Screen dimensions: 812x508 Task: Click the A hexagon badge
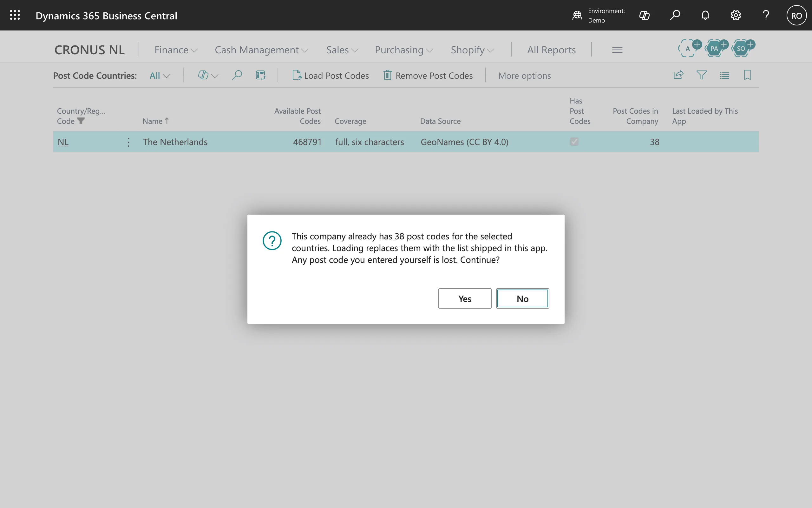(688, 49)
